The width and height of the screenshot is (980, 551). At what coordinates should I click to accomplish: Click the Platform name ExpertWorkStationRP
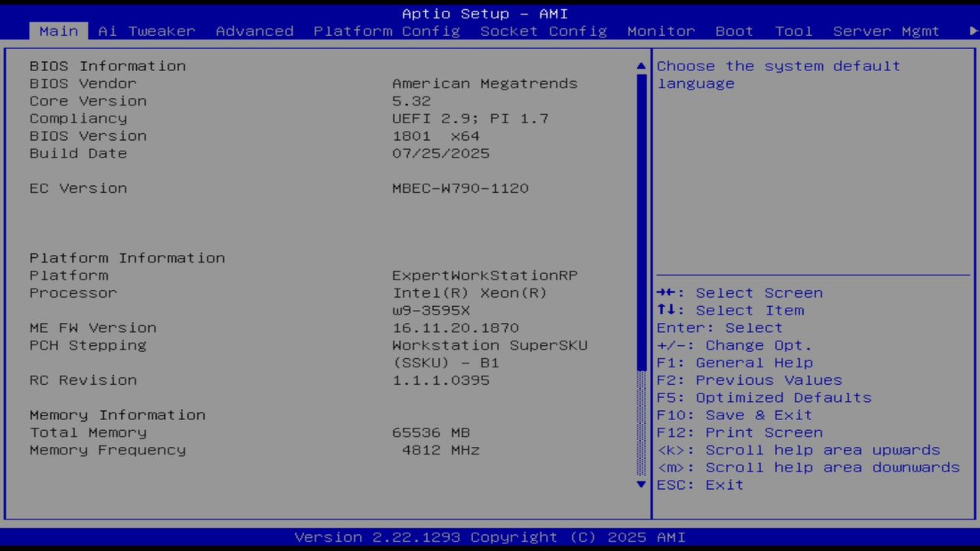coord(485,275)
